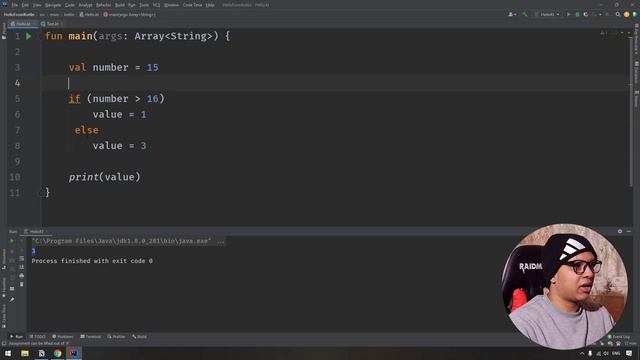Image resolution: width=640 pixels, height=360 pixels.
Task: Click the Hello.kt breadcrumb in navigation bar
Action: (89, 14)
